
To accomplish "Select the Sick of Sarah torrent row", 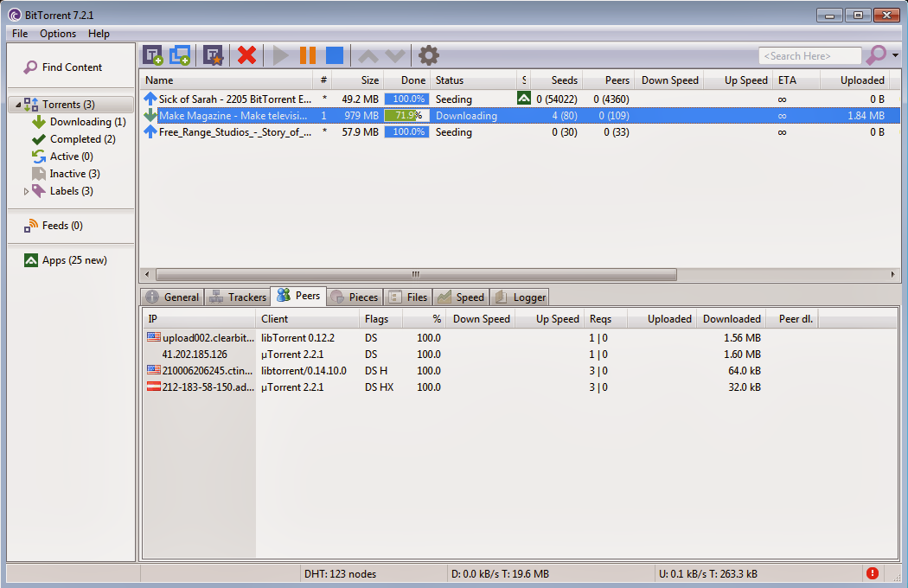I will click(520, 99).
